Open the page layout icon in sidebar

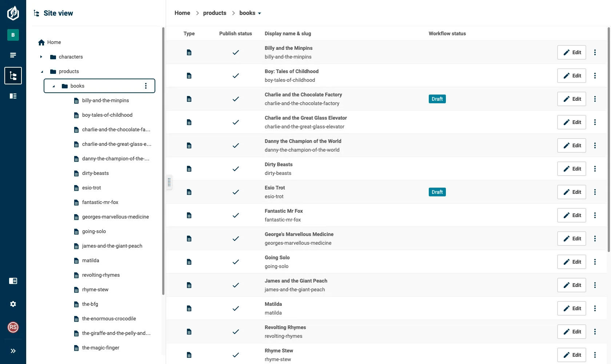click(x=13, y=96)
